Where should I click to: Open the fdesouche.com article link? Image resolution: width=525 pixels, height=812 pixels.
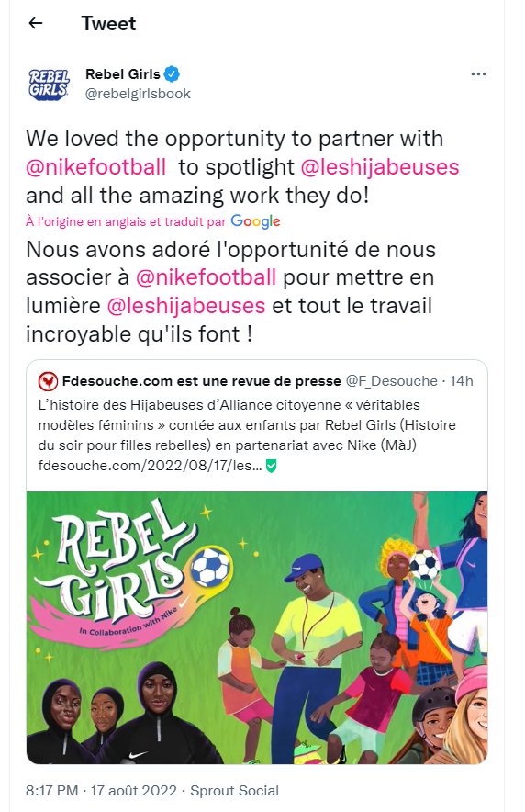tap(150, 466)
